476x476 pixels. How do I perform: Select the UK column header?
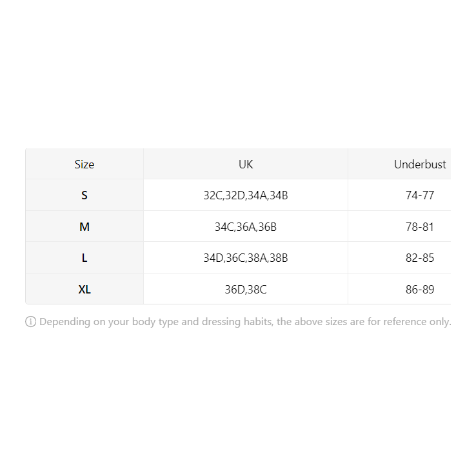pos(246,164)
